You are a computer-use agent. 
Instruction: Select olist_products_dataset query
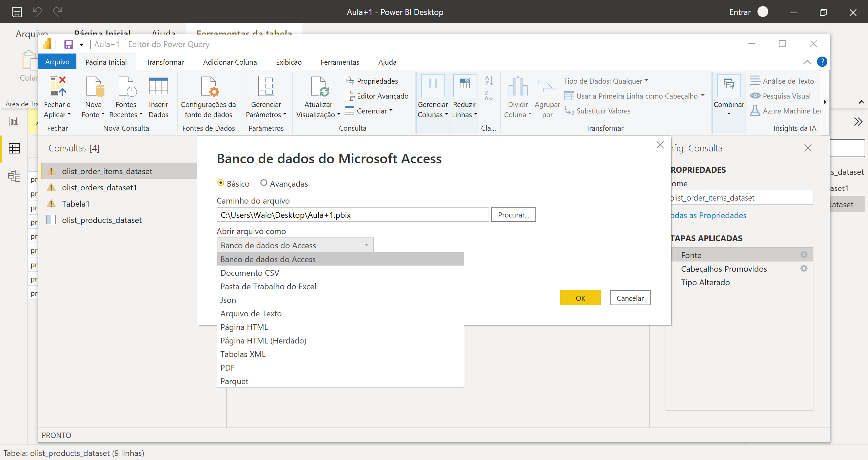click(x=119, y=220)
